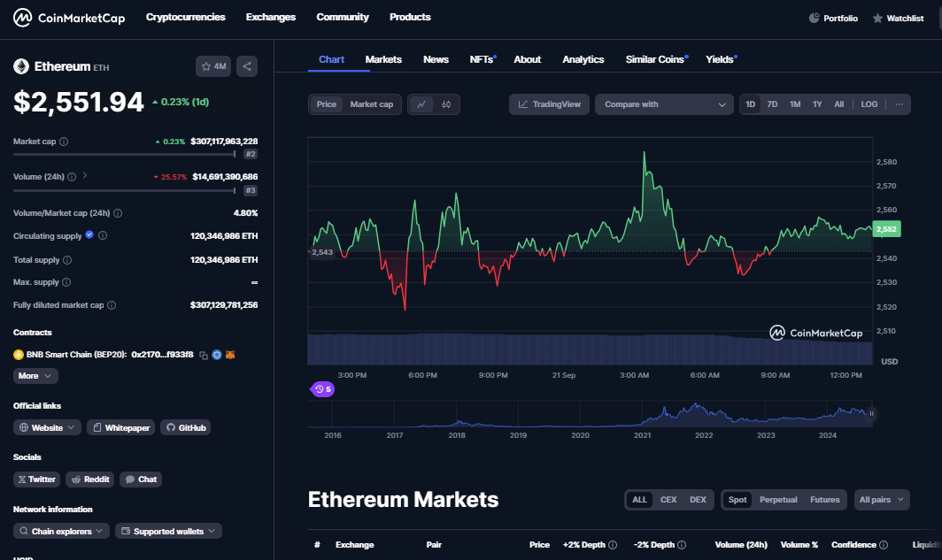The width and height of the screenshot is (942, 560).
Task: Open TradingView chart button
Action: 549,104
